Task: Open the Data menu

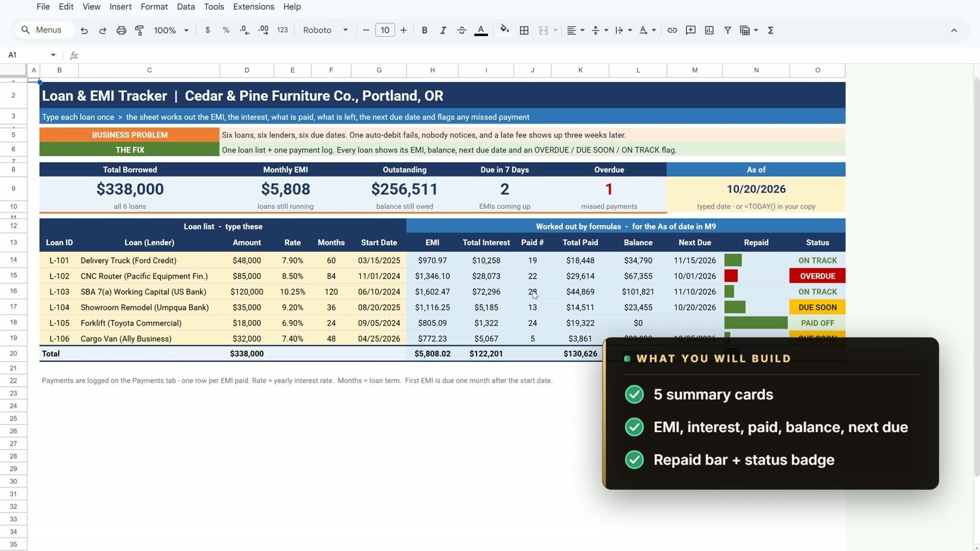Action: click(186, 7)
